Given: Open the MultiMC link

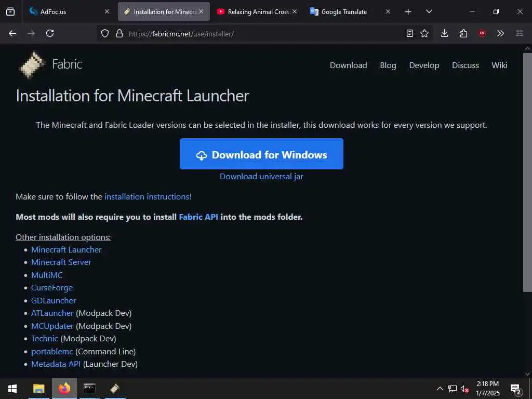Looking at the screenshot, I should [47, 275].
